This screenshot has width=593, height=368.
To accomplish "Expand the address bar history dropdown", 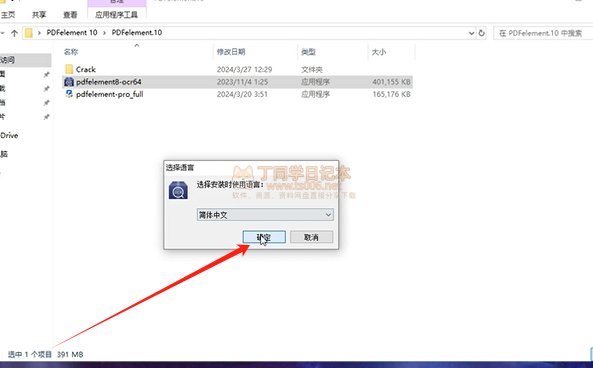I will (x=471, y=33).
